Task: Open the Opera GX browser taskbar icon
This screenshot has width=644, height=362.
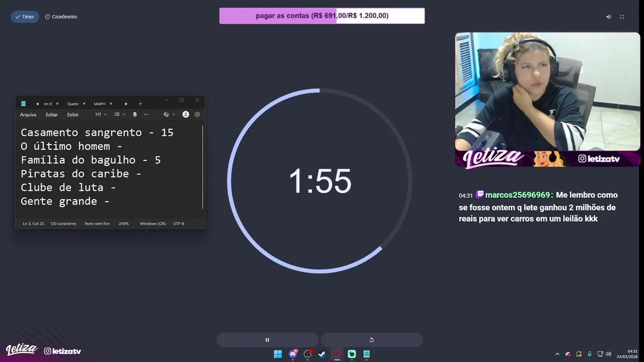Action: [337, 354]
